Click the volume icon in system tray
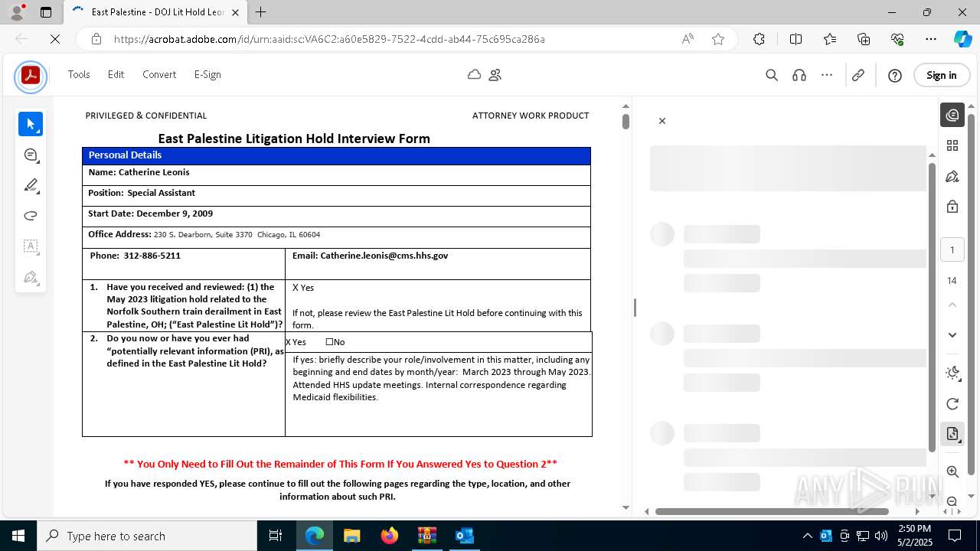Viewport: 980px width, 551px height. (881, 536)
